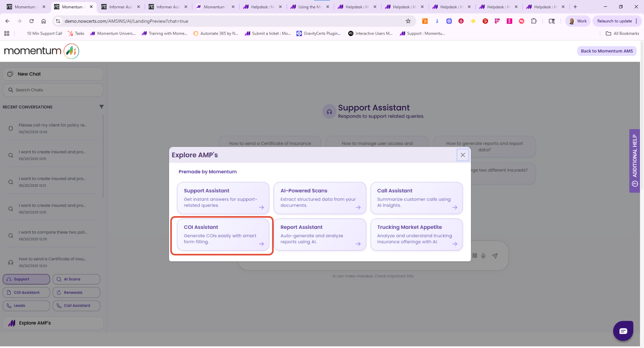Open the AI-Powered Scans card
The image size is (644, 348).
pyautogui.click(x=320, y=198)
